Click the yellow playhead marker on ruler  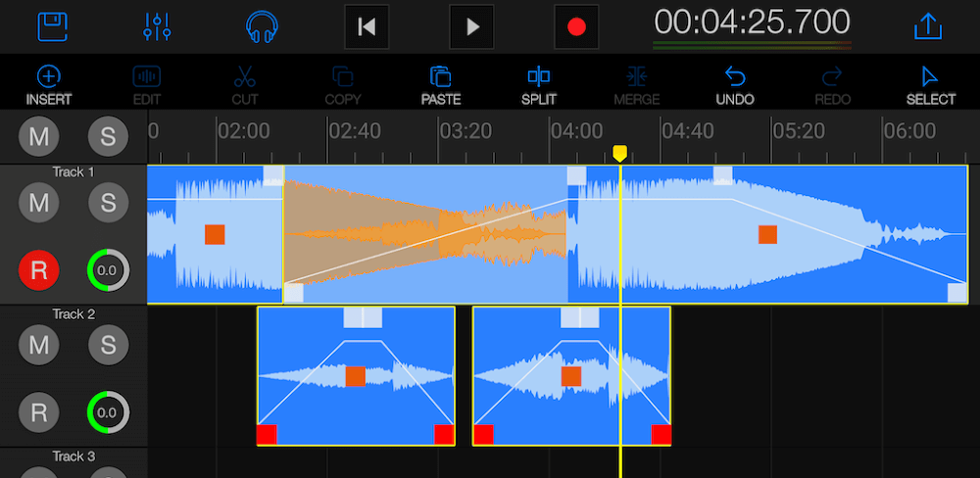coord(619,154)
